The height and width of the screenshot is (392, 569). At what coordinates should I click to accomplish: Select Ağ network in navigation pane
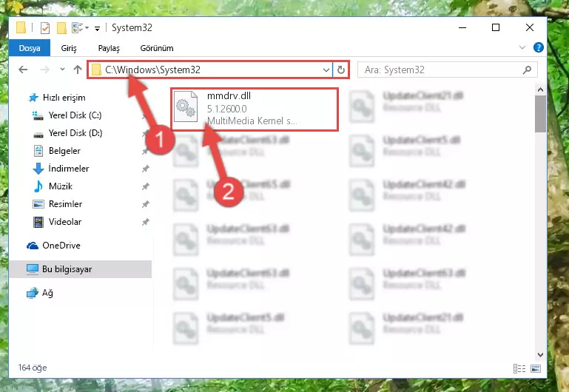pyautogui.click(x=40, y=293)
